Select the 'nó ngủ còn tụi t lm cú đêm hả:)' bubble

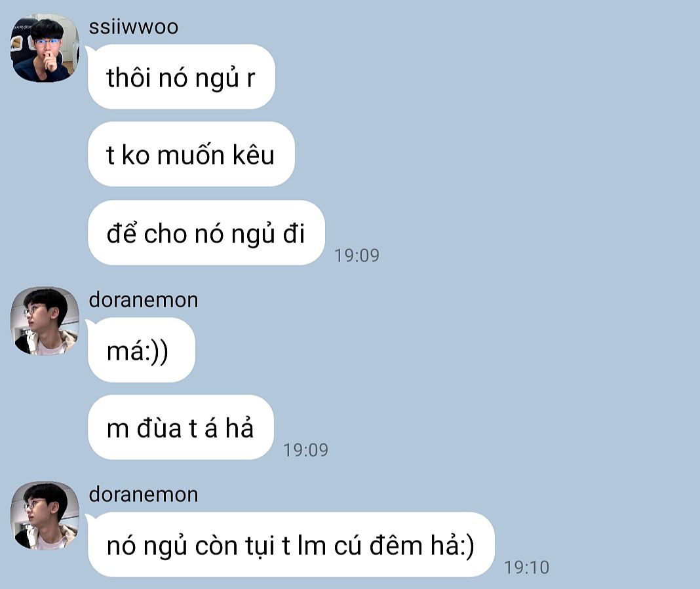tap(291, 545)
